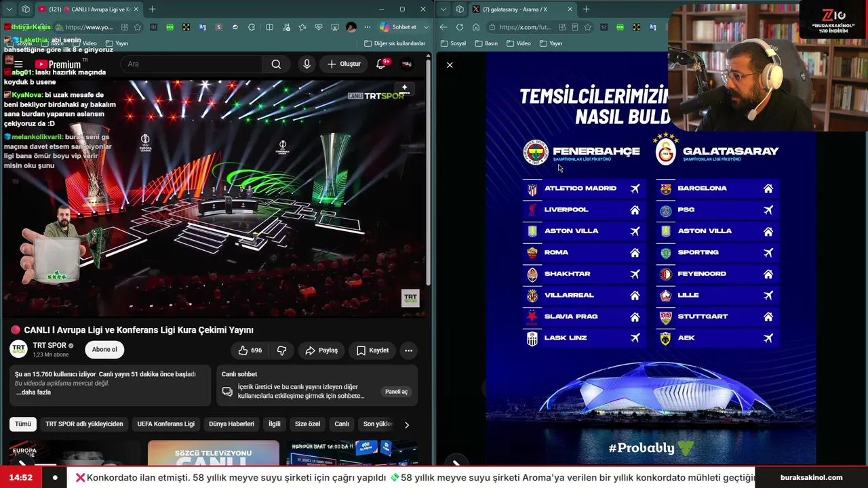Viewport: 868px width, 488px height.
Task: Click the YouTube search magnifier button
Action: pos(276,64)
